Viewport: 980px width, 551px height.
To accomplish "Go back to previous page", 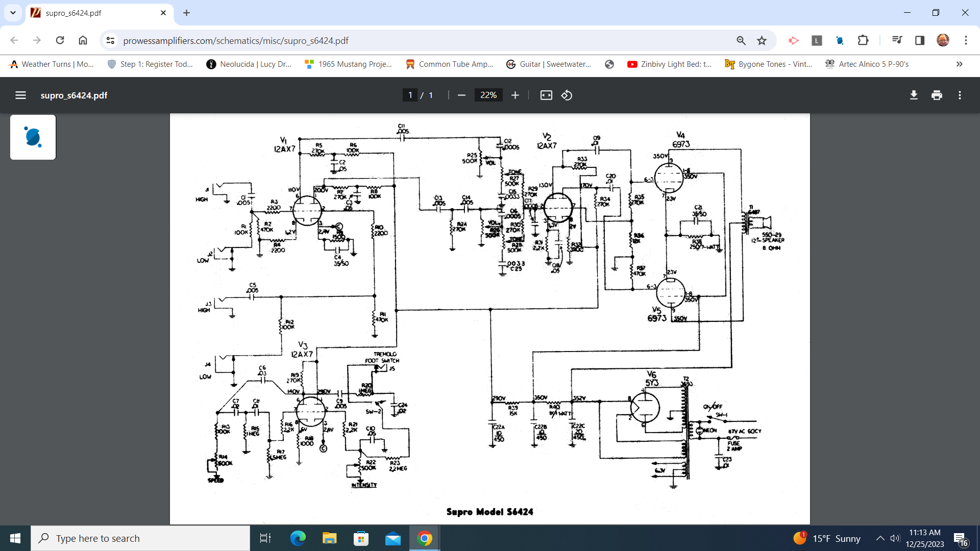I will pyautogui.click(x=14, y=40).
